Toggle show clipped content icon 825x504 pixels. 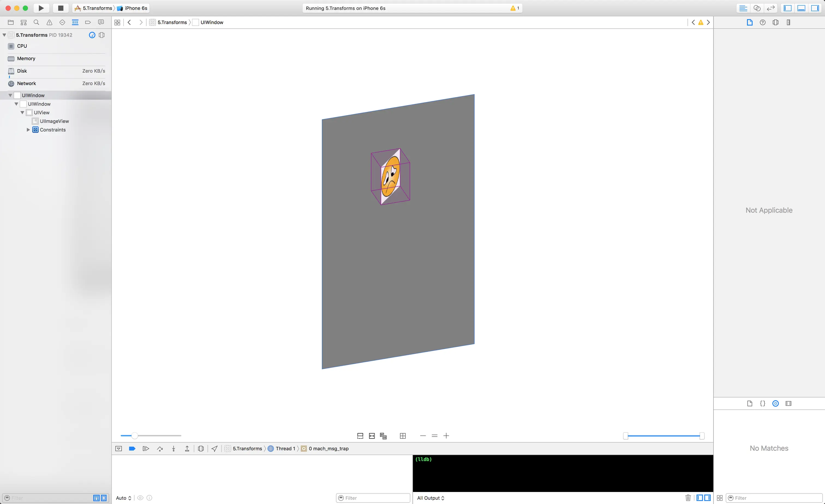click(360, 436)
